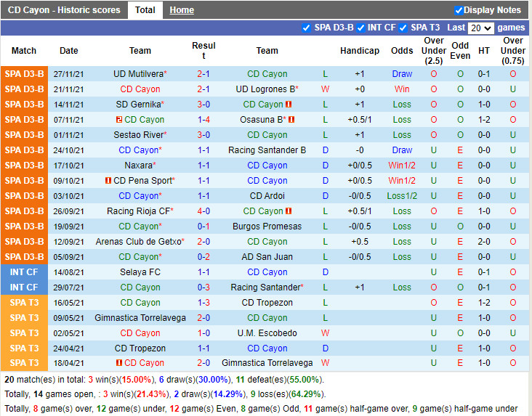Click the INT CF label on 14/08/21 row
This screenshot has height=416, width=532.
24,272
